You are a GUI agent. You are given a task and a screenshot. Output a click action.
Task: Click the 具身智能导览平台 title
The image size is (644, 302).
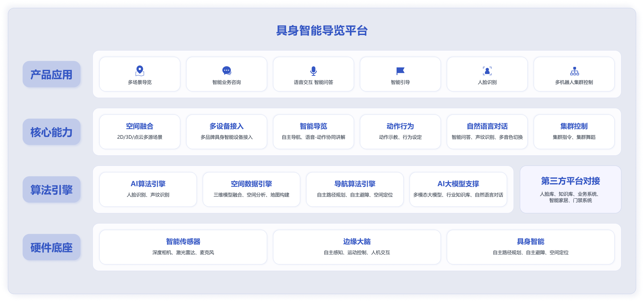click(322, 31)
